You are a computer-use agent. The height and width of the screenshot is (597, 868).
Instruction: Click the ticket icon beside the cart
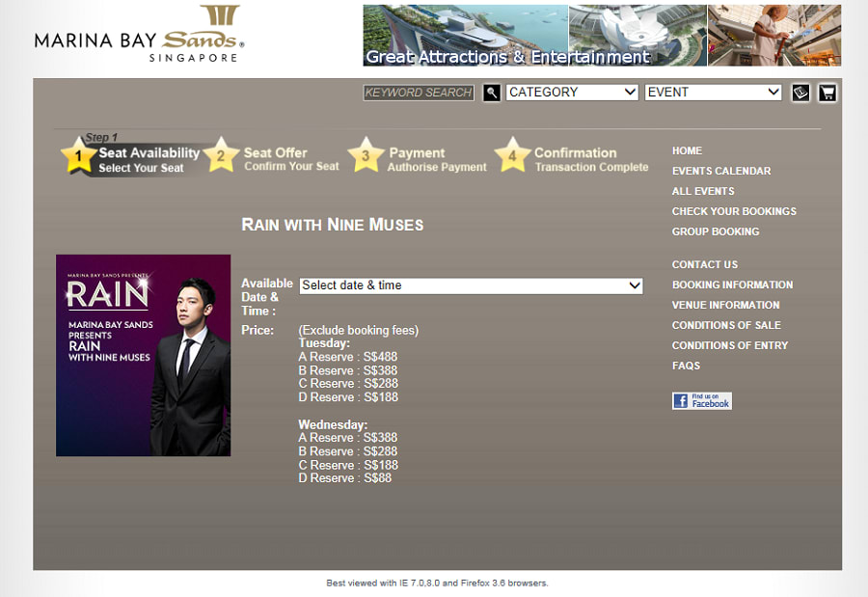800,93
